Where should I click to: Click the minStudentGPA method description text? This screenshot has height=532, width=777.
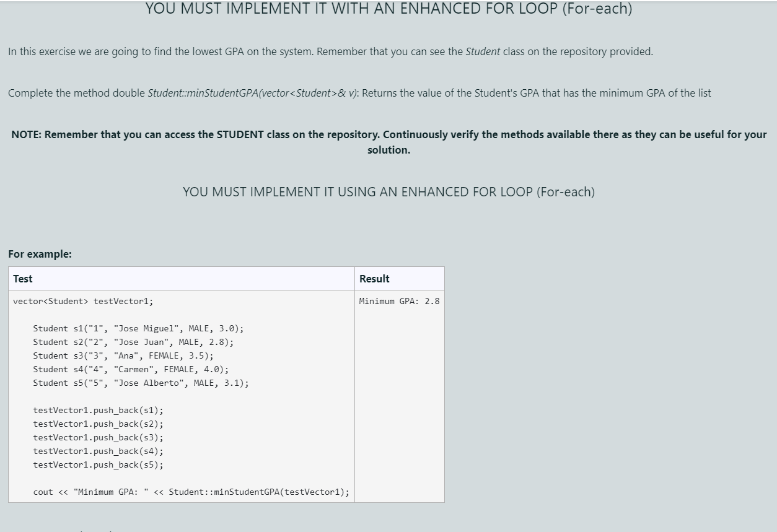point(359,93)
